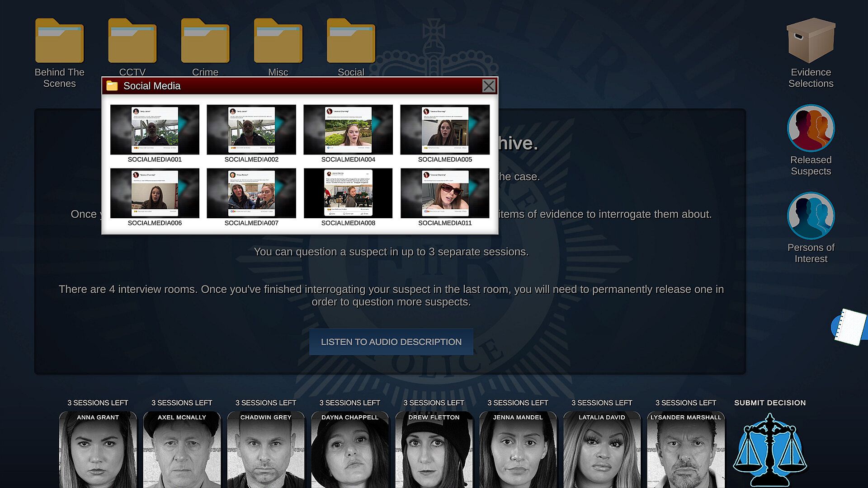
Task: Open the Crime folder icon
Action: pos(205,42)
